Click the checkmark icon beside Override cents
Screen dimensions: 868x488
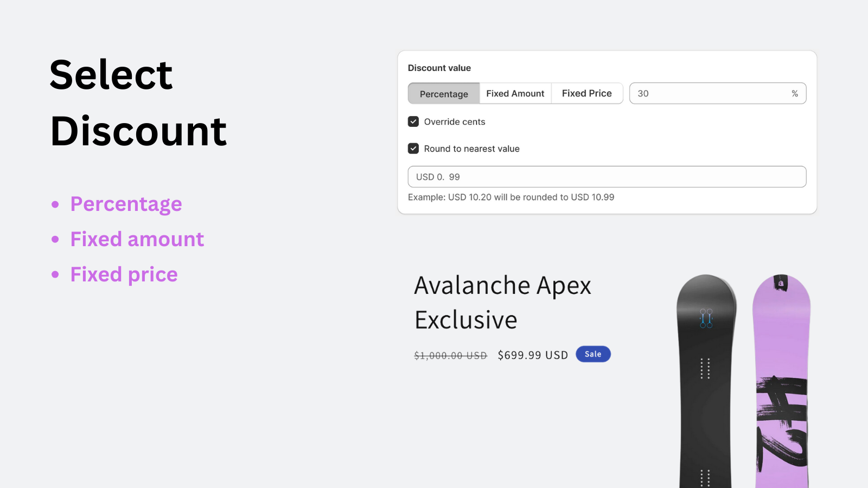(413, 121)
